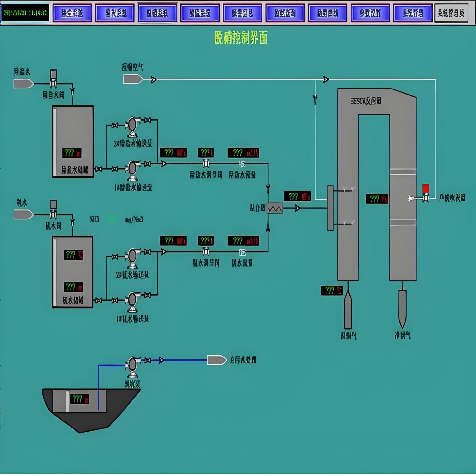Toggle the inlet valve above the lower tank
This screenshot has width=476, height=476.
pyautogui.click(x=53, y=209)
